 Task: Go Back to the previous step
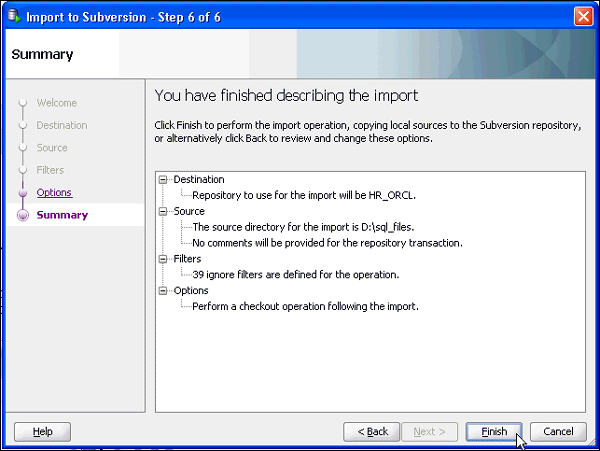(x=372, y=432)
